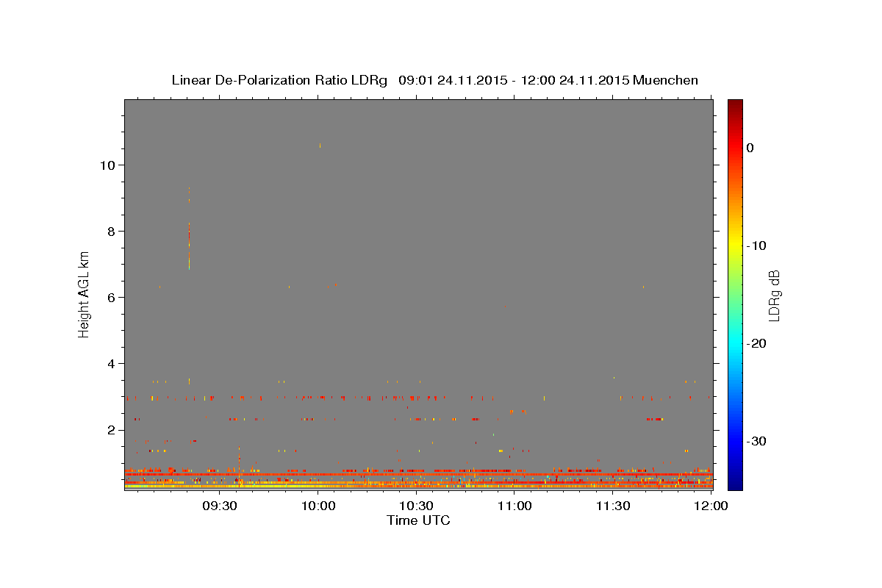Image resolution: width=882 pixels, height=588 pixels.
Task: Click the 12:00 time tick label
Action: tap(711, 506)
